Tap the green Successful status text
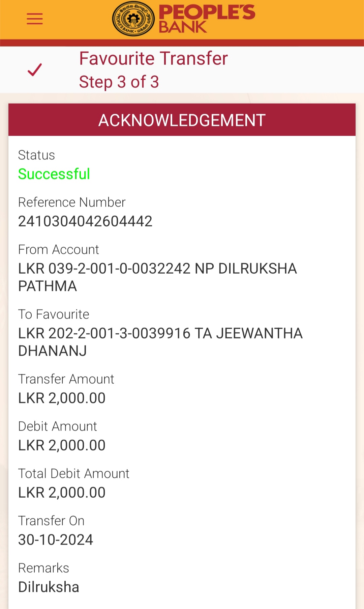 pos(54,174)
